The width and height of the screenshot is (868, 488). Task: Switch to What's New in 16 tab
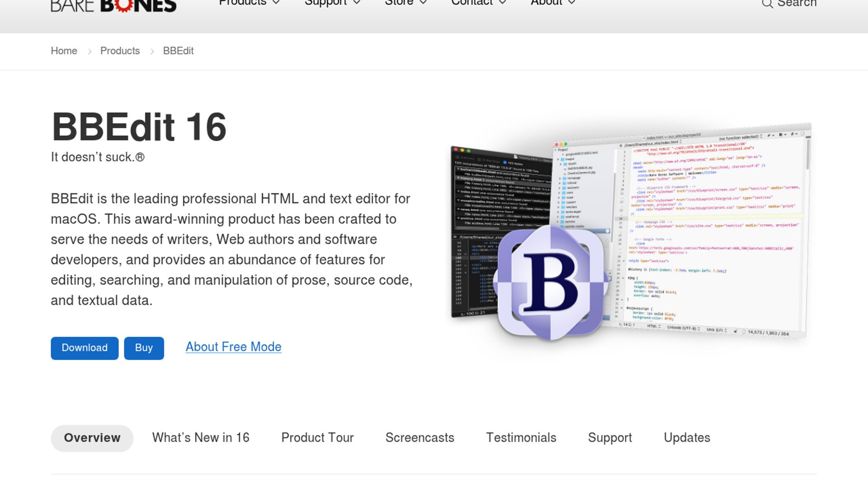point(201,438)
